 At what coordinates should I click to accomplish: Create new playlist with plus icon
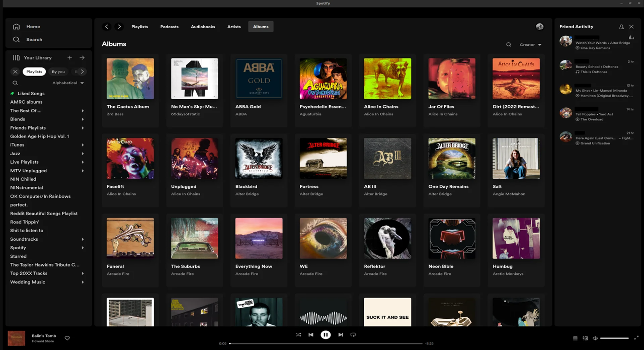tap(69, 58)
